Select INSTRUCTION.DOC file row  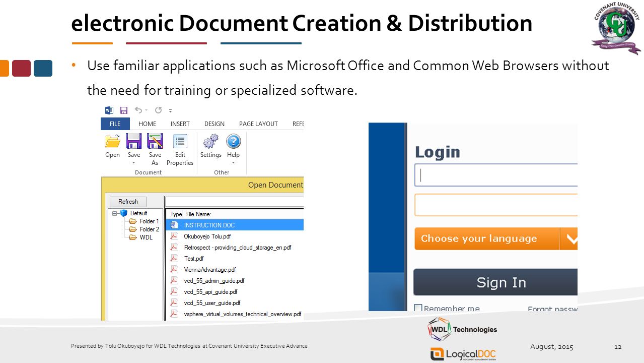(x=235, y=225)
